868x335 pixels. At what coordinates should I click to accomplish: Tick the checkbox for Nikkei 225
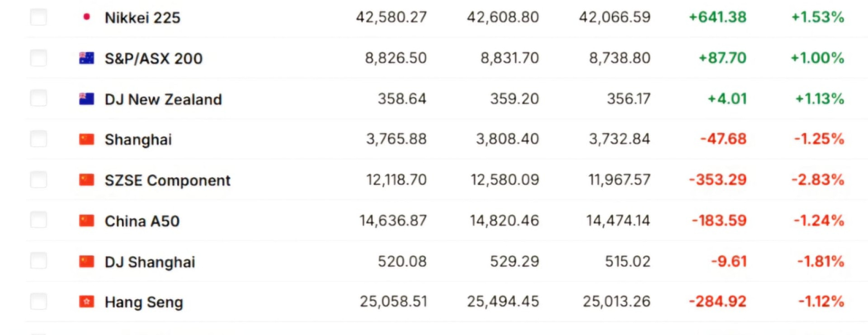[38, 17]
